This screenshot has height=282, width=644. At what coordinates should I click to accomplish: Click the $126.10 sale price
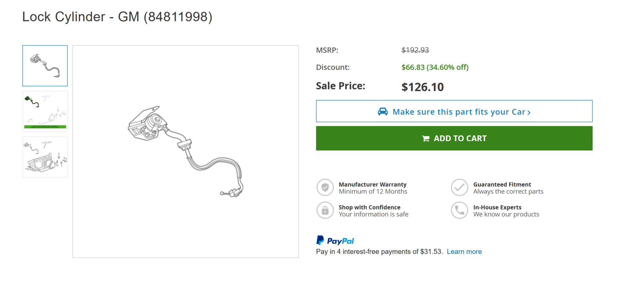click(x=422, y=87)
